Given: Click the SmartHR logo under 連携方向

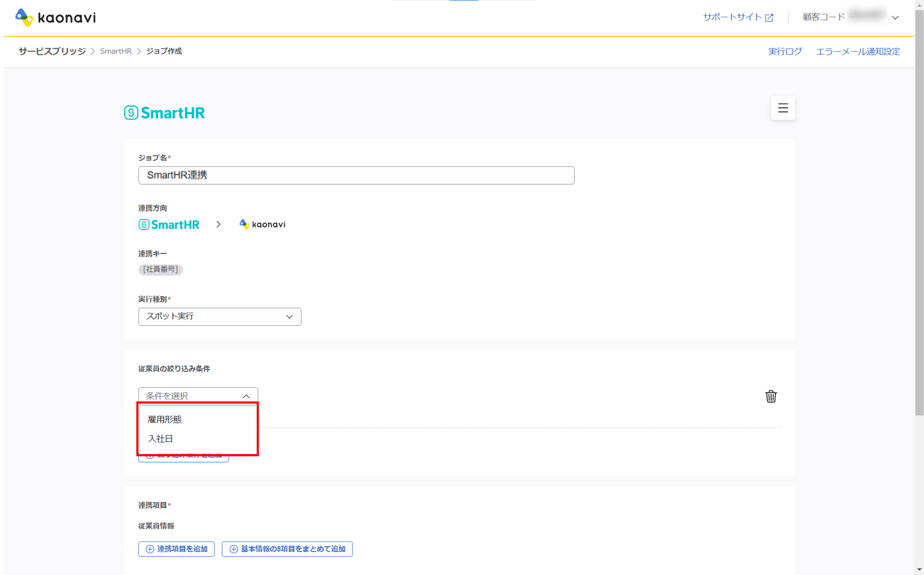Looking at the screenshot, I should (x=169, y=225).
